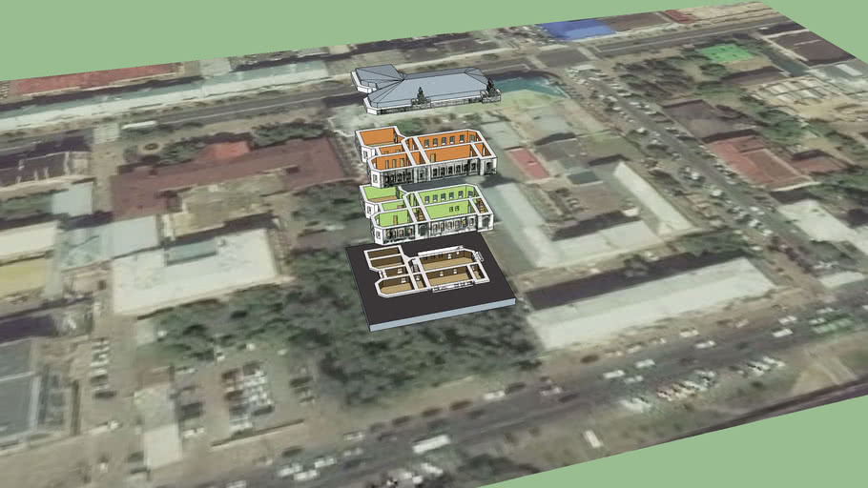Click the ground floor plan with brown rooms
The width and height of the screenshot is (868, 488).
coord(429,270)
